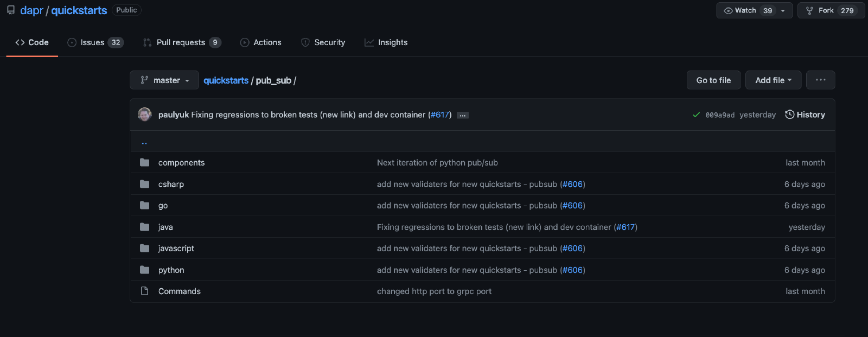Screen dimensions: 868x337
Task: Open the go folder
Action: coord(163,206)
